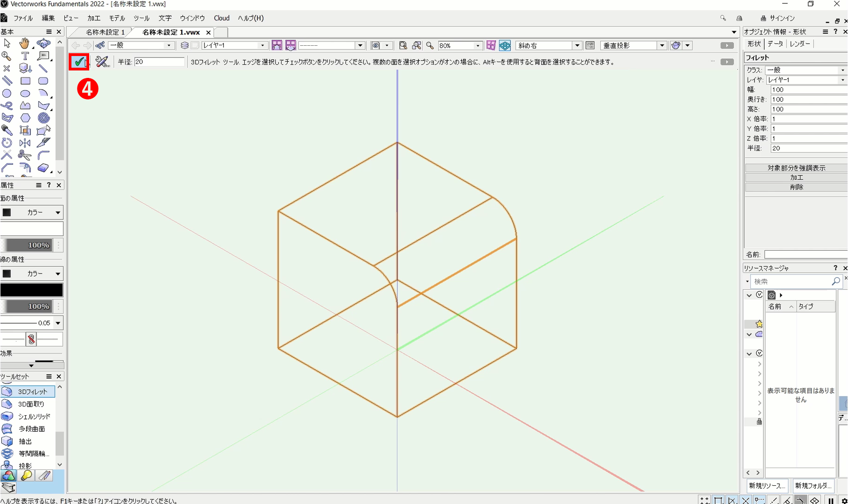Select the Rounded Rectangle tool

coord(43,81)
